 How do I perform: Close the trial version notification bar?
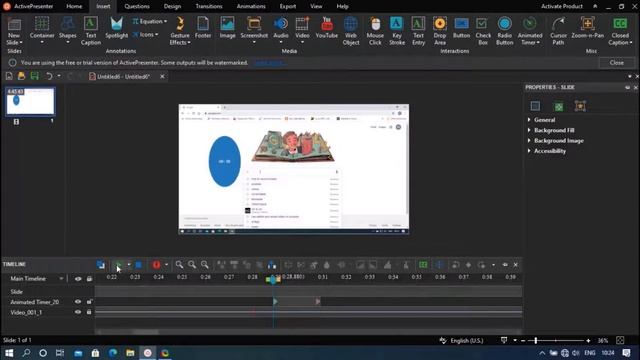pos(617,63)
